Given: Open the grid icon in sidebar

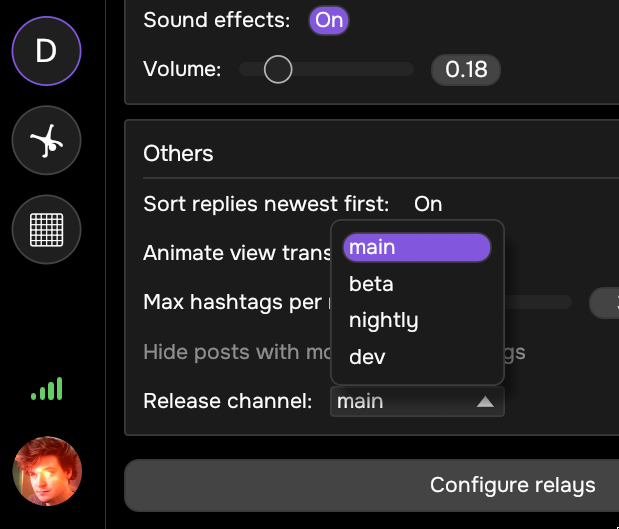Looking at the screenshot, I should 46,230.
